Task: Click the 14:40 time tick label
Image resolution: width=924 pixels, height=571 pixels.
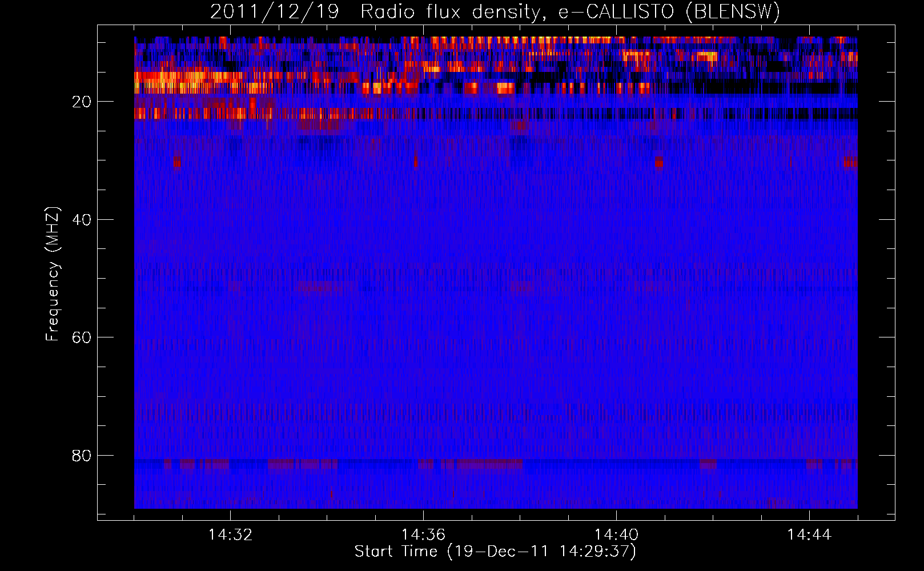Action: coord(616,534)
